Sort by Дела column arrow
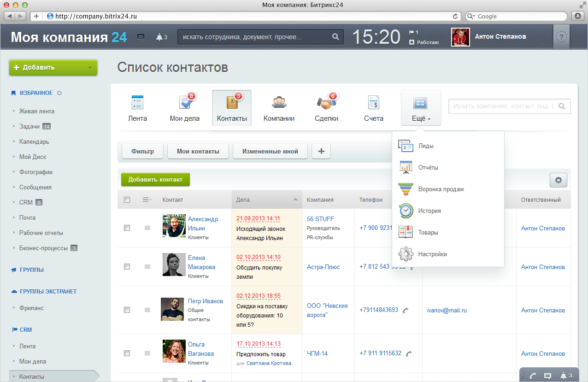Image resolution: width=588 pixels, height=382 pixels. (x=295, y=200)
